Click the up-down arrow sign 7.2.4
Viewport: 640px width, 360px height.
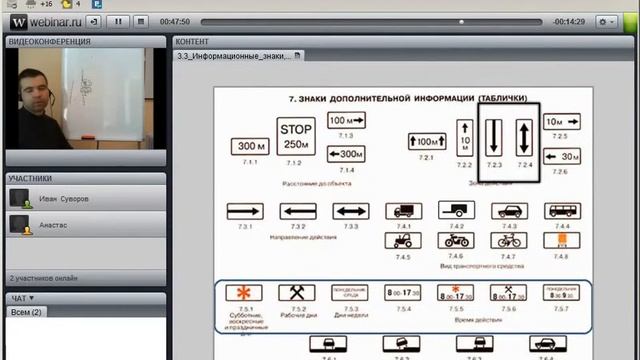pyautogui.click(x=524, y=138)
